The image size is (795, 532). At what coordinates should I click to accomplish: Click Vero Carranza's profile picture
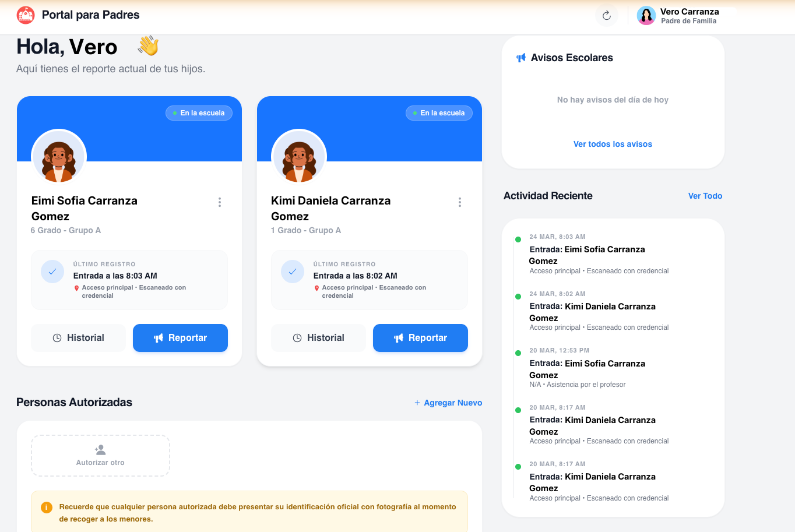646,16
